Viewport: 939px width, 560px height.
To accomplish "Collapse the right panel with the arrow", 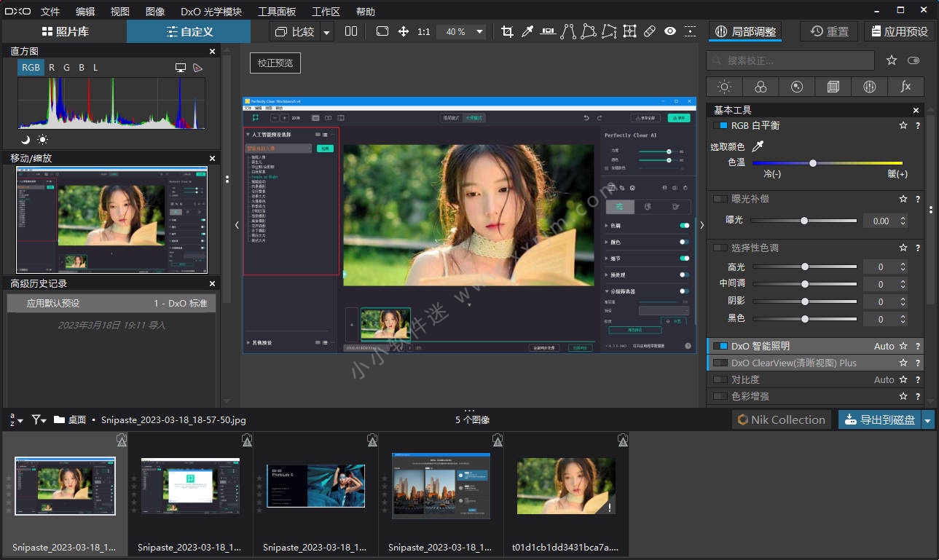I will pos(702,225).
